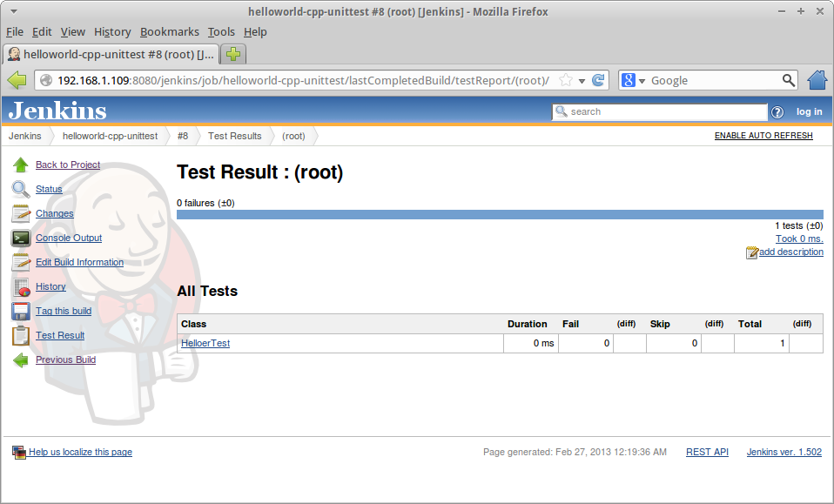Open the Tools menu

[221, 32]
